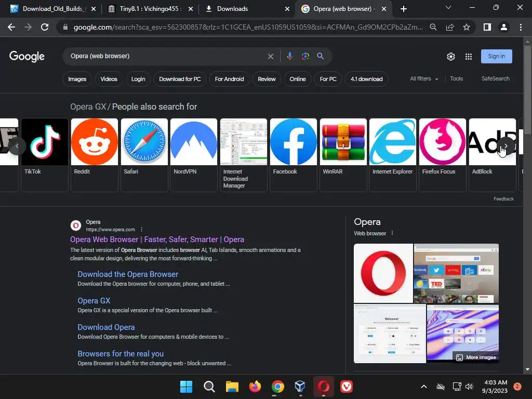Open the Google apps grid
The image size is (532, 399).
pyautogui.click(x=469, y=57)
